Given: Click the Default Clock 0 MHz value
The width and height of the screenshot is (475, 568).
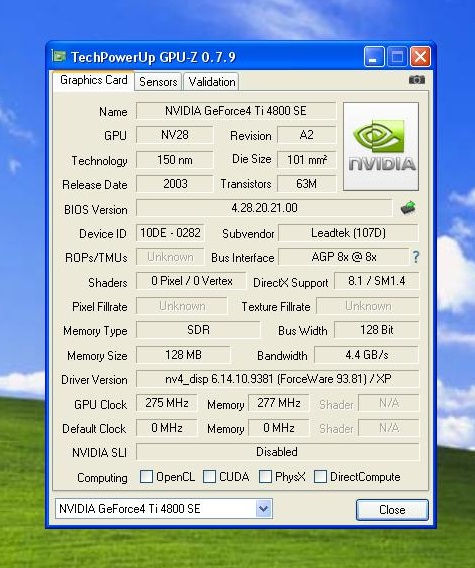Looking at the screenshot, I should click(x=167, y=428).
